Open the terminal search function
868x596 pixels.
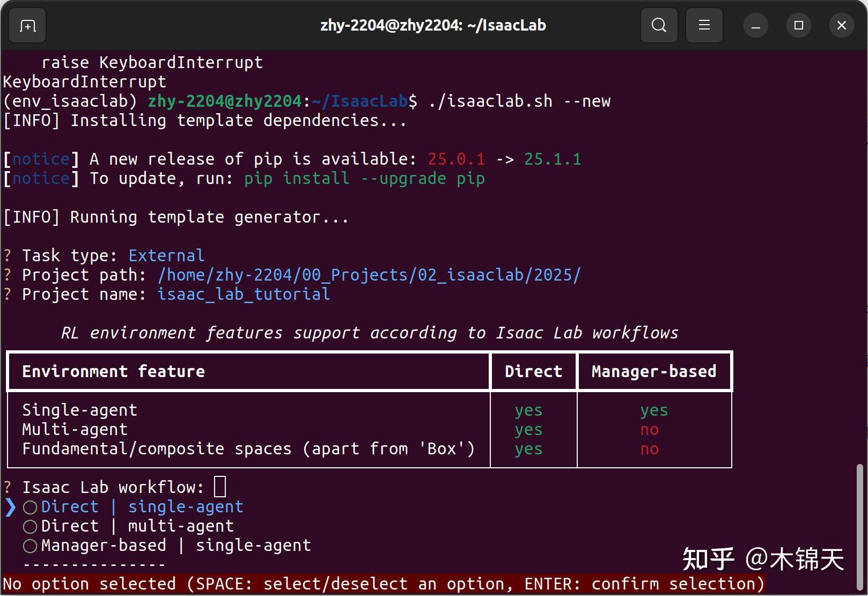tap(659, 25)
